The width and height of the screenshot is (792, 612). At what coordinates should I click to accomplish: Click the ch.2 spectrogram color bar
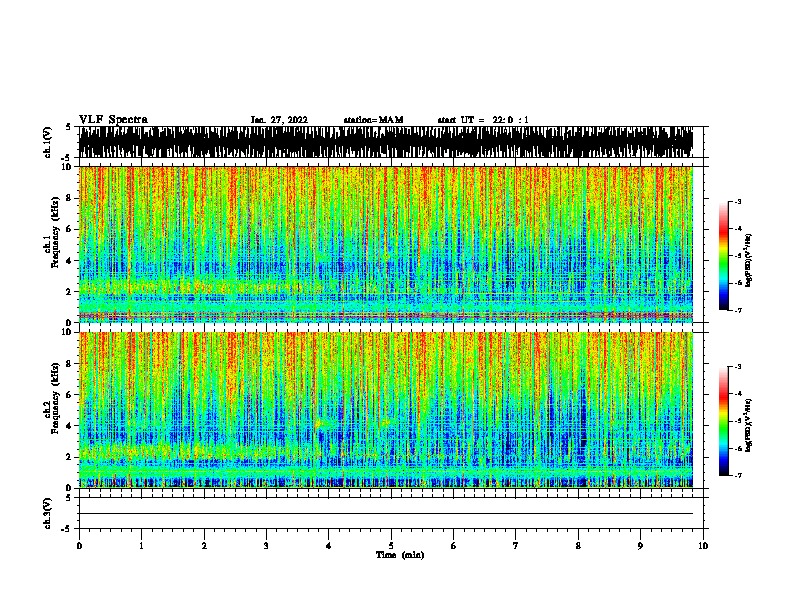724,421
